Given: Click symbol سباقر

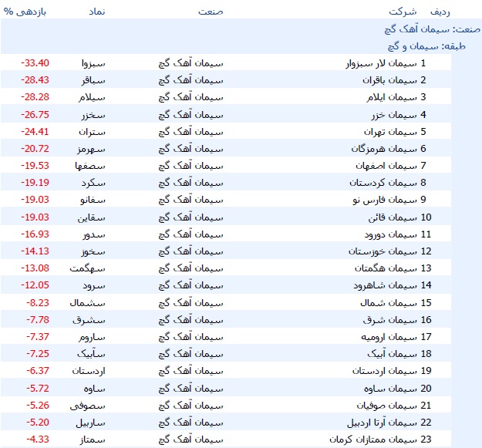Looking at the screenshot, I should (93, 80).
